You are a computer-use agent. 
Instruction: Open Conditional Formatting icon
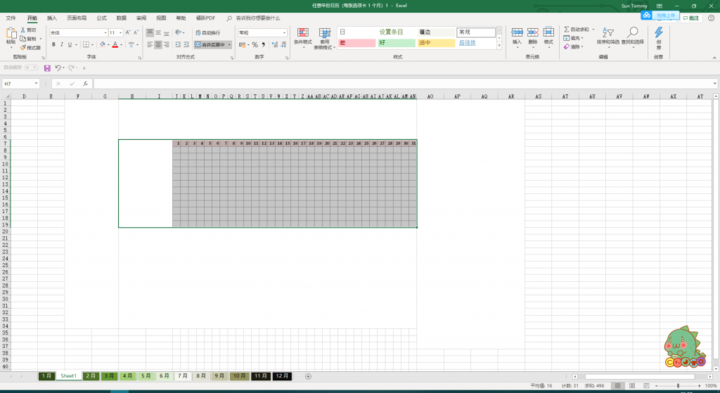303,33
